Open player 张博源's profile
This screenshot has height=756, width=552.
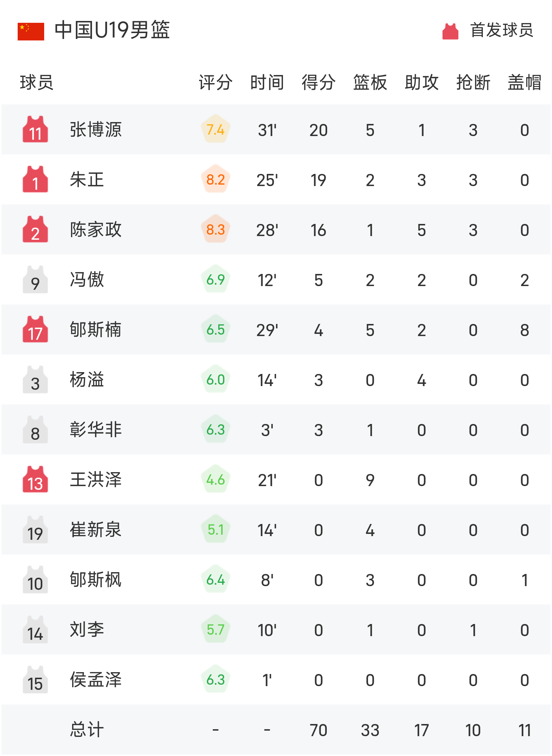(96, 130)
